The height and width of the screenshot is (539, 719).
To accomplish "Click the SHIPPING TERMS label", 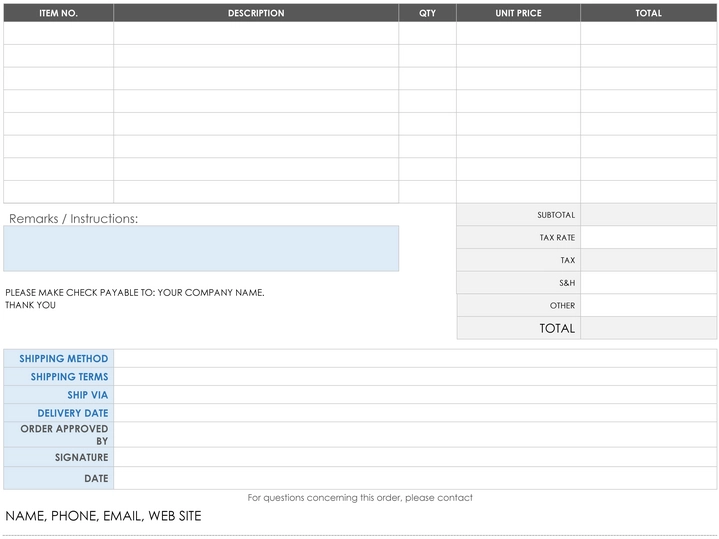I will click(x=70, y=377).
